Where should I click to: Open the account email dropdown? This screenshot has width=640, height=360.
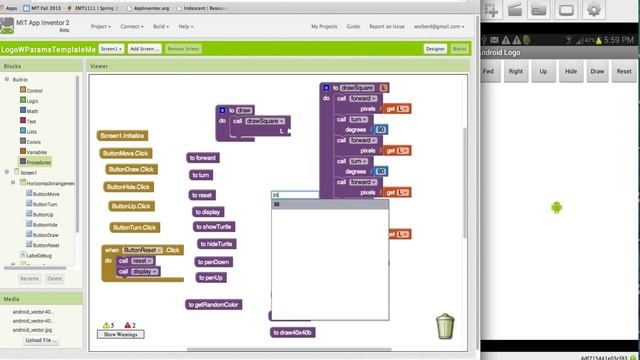[x=439, y=27]
